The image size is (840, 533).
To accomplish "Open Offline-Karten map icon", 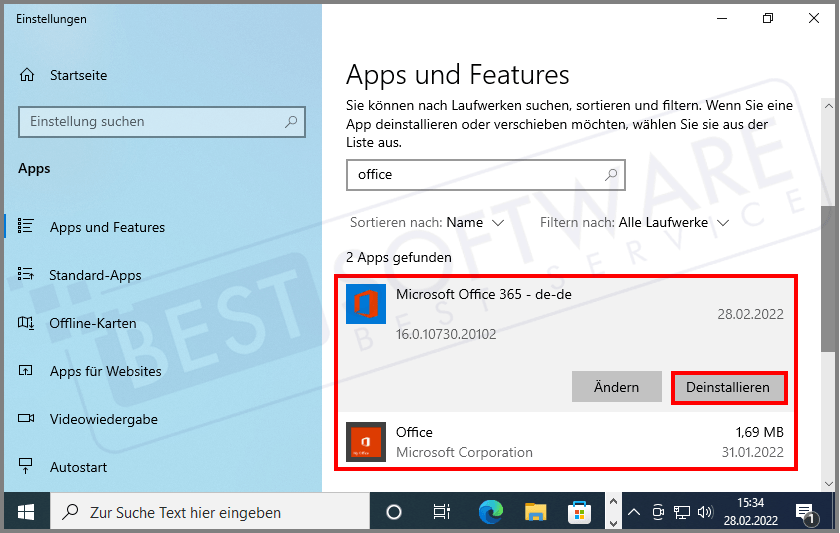I will [x=26, y=322].
